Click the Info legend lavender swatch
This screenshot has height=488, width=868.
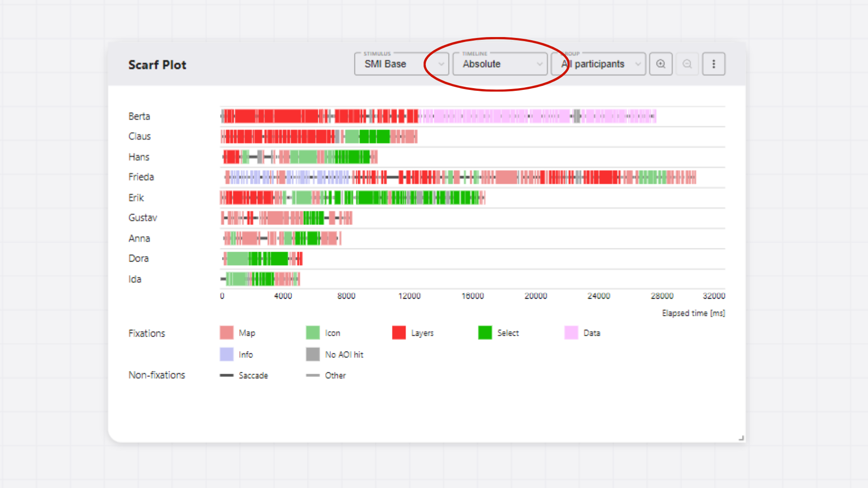coord(226,354)
